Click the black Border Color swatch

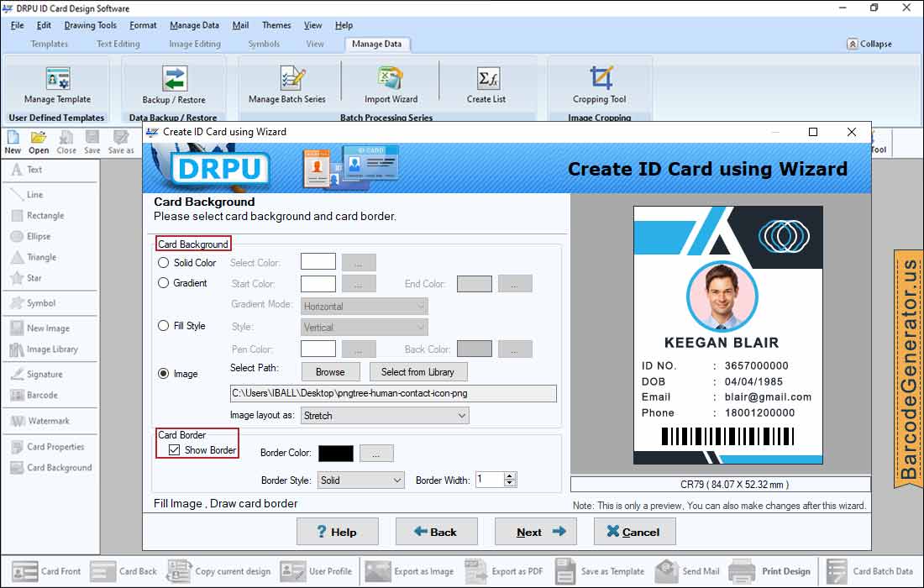pyautogui.click(x=336, y=453)
